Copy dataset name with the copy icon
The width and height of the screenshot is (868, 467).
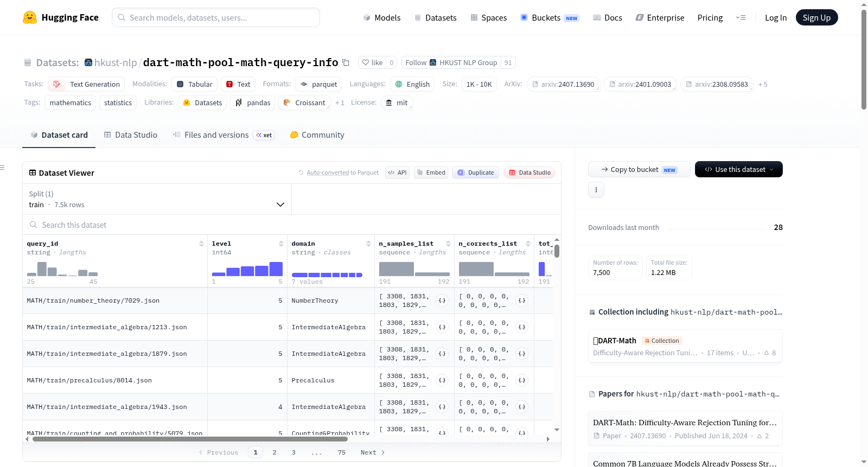pos(346,62)
